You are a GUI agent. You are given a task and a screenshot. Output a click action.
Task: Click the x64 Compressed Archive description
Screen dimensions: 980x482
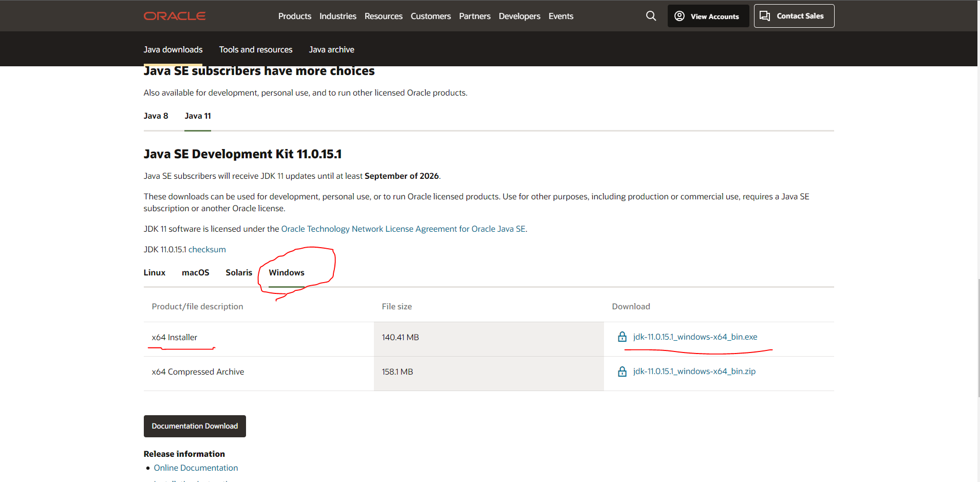pyautogui.click(x=198, y=372)
